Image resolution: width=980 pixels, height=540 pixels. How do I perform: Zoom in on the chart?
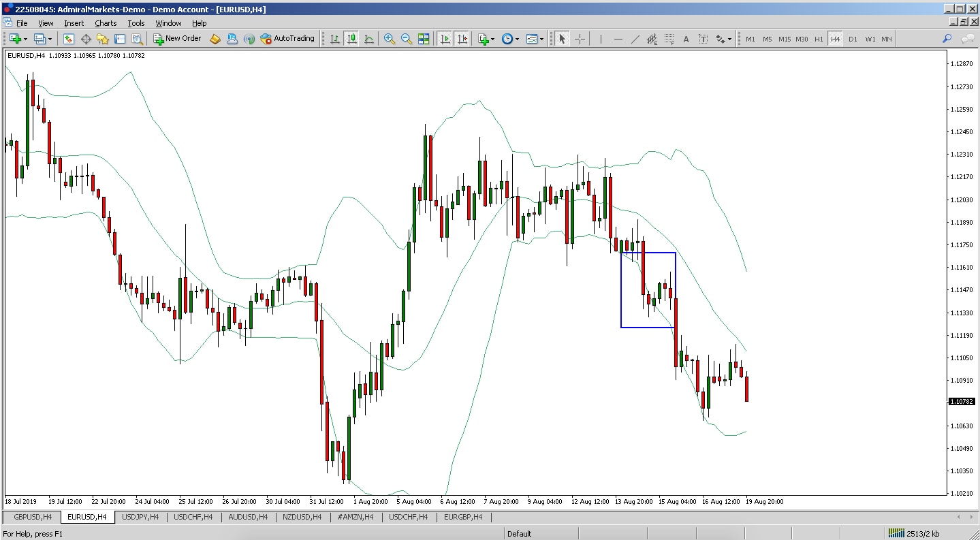click(x=390, y=39)
